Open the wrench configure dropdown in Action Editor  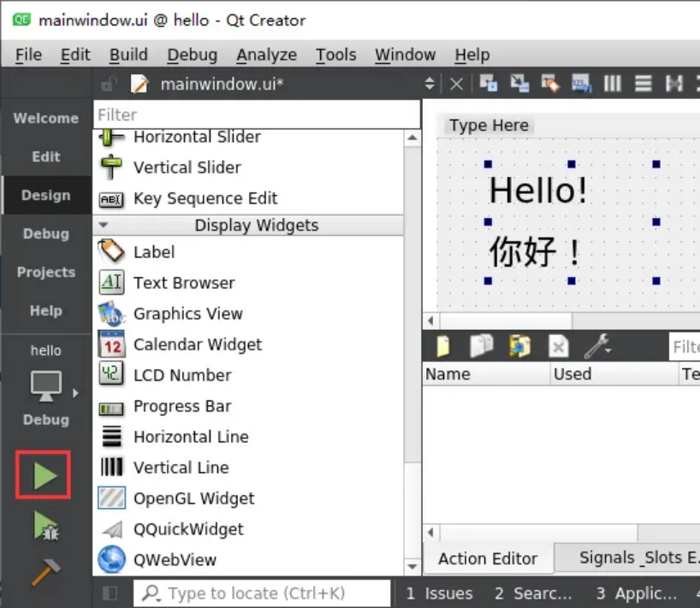click(597, 346)
